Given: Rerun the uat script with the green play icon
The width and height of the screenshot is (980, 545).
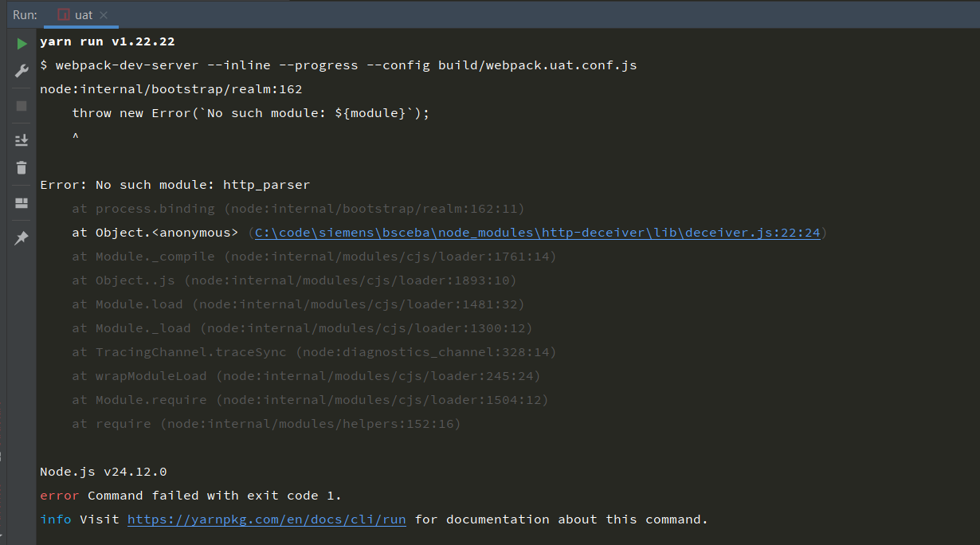Looking at the screenshot, I should (x=22, y=44).
